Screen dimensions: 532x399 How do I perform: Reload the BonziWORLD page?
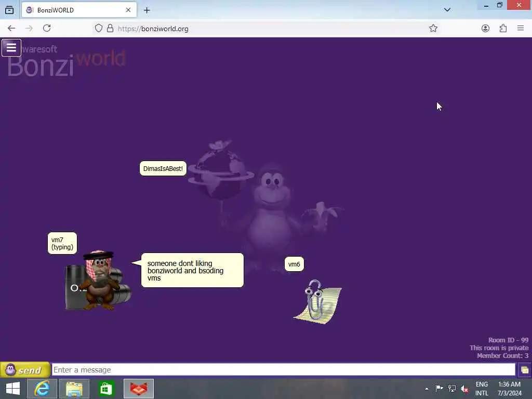(x=47, y=28)
